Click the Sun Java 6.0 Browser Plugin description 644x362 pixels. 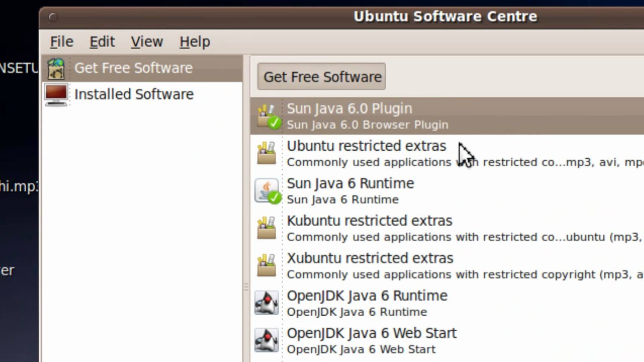367,125
